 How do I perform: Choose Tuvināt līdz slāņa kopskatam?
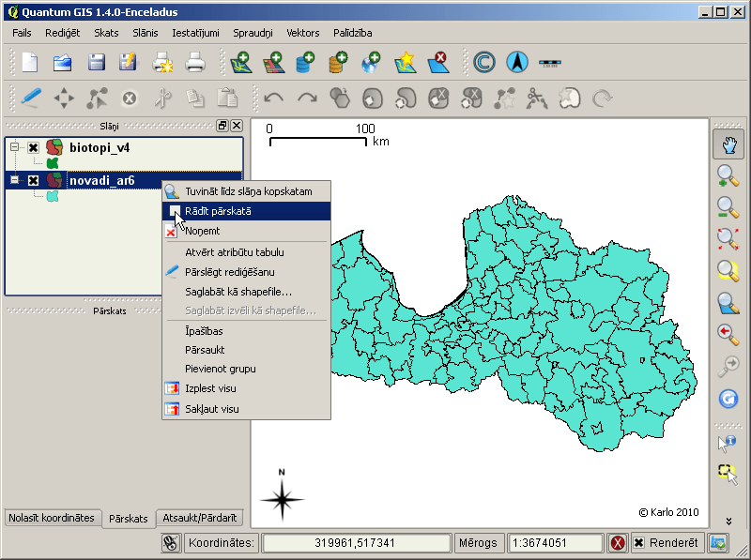[x=247, y=191]
